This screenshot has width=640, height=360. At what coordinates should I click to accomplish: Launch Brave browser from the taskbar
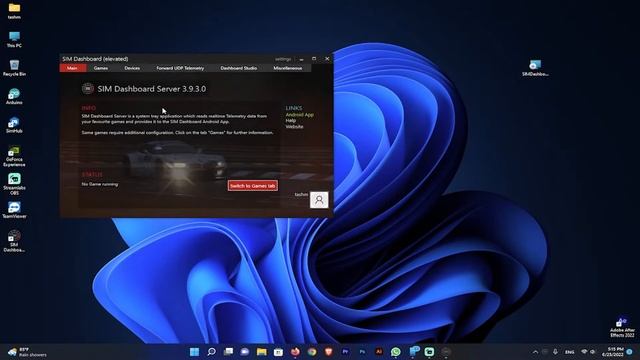pos(329,351)
